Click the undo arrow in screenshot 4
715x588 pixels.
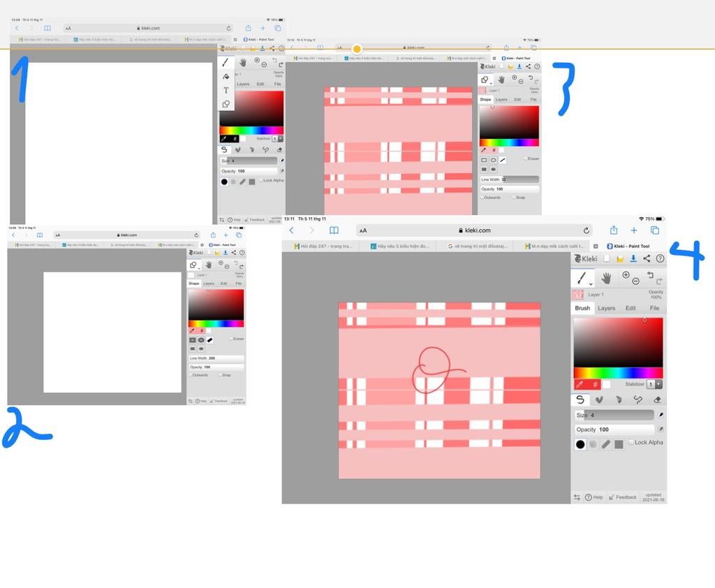pos(650,274)
